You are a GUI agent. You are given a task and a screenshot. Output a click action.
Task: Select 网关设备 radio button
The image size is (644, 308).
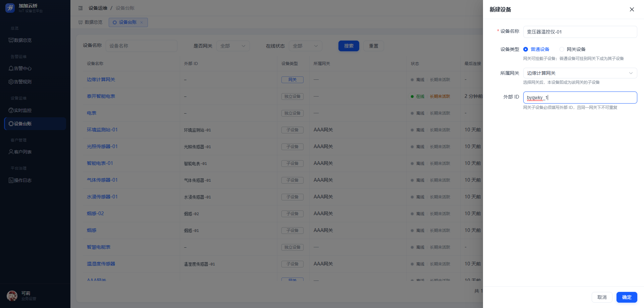click(x=562, y=49)
